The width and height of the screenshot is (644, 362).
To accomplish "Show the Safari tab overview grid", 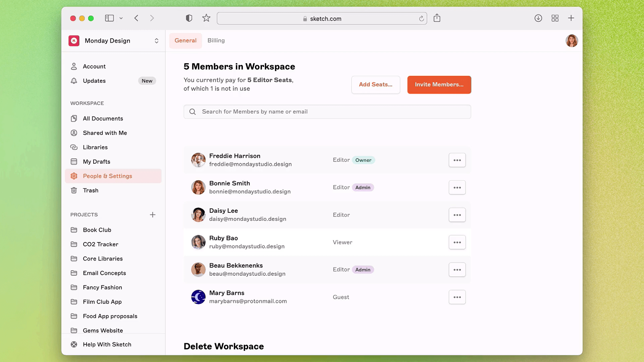I will (555, 18).
